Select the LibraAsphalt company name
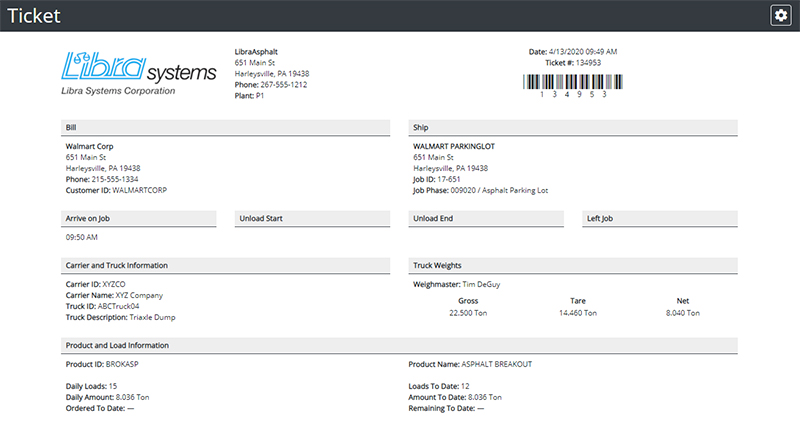This screenshot has width=800, height=423. tap(256, 52)
